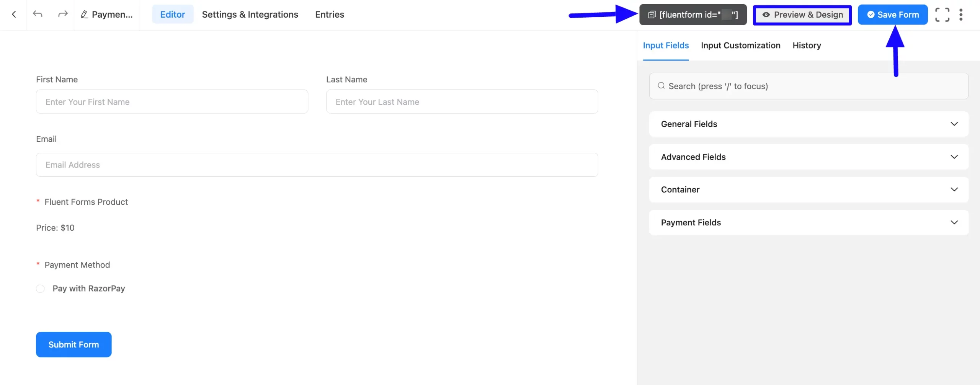Viewport: 980px width, 385px height.
Task: Click the Save Form button
Action: (892, 14)
